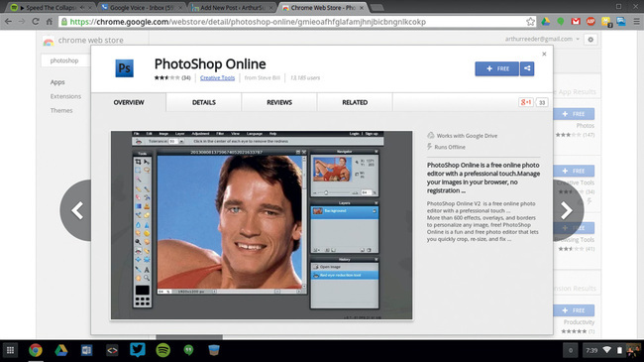644x362 pixels.
Task: Go to the browser home page icon
Action: 50,22
